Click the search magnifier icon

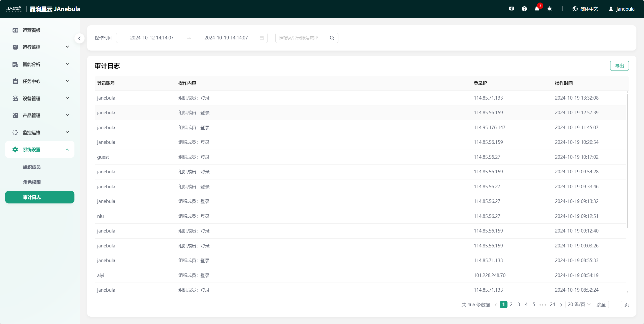click(x=332, y=38)
